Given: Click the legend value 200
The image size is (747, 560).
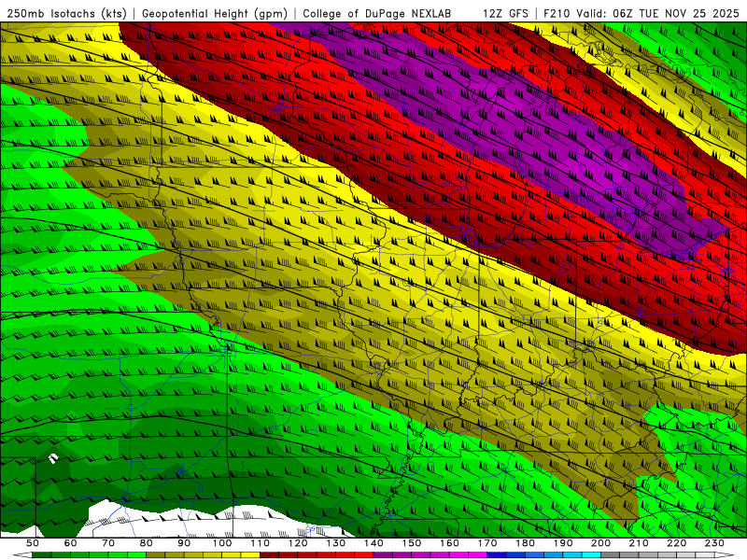Looking at the screenshot, I should coord(600,543).
